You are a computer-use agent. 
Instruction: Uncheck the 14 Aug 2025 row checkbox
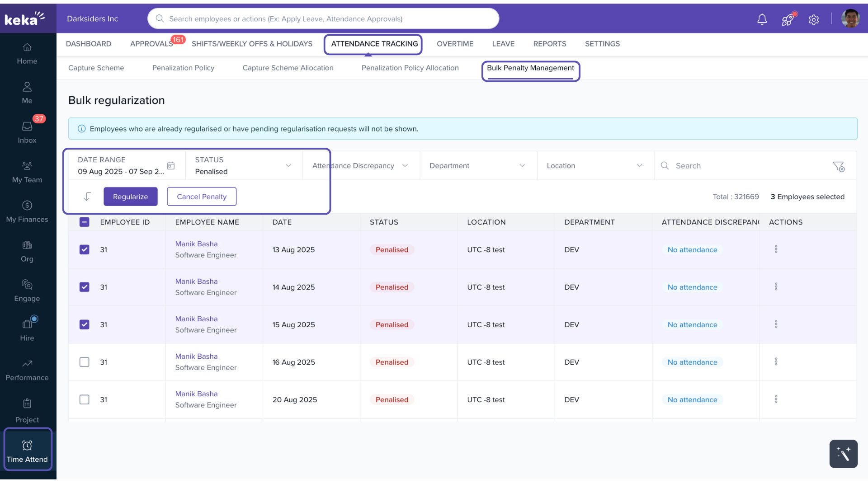[84, 287]
